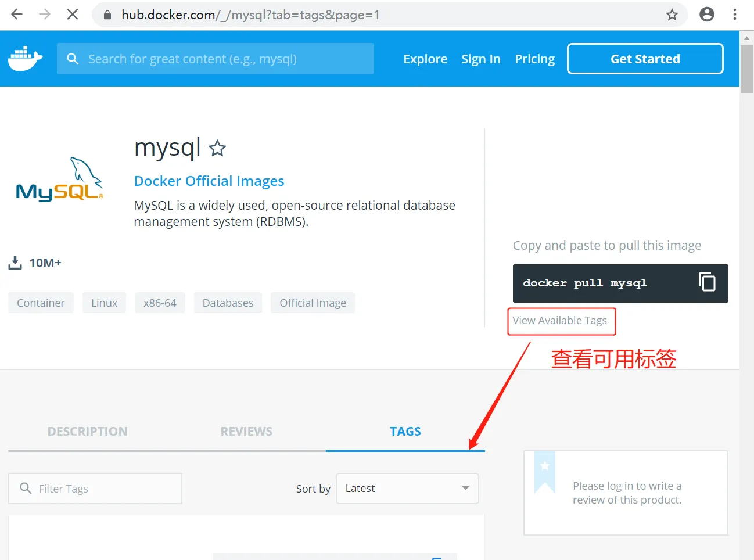Screen dimensions: 754x560
Task: Click the user profile avatar icon
Action: tap(707, 14)
